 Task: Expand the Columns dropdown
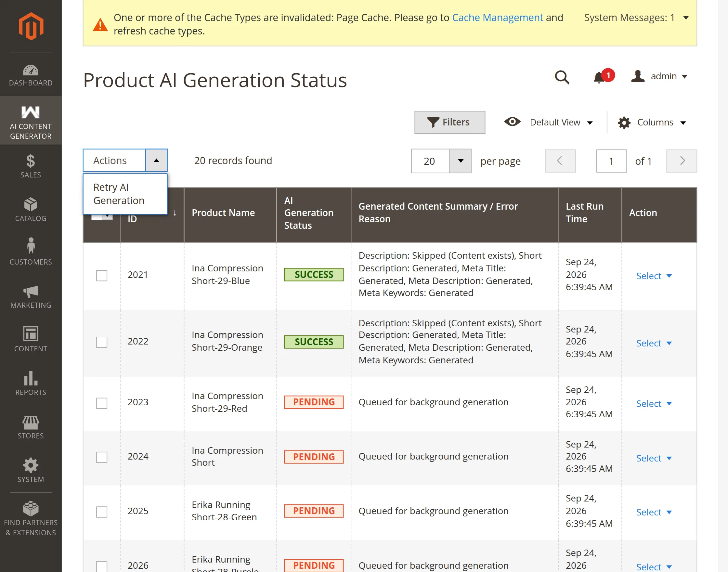coord(652,123)
